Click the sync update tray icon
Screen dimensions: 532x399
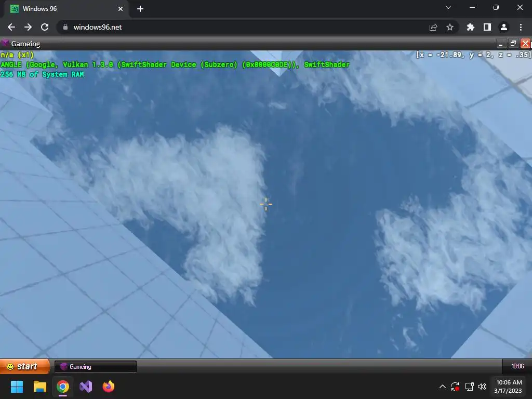[455, 387]
